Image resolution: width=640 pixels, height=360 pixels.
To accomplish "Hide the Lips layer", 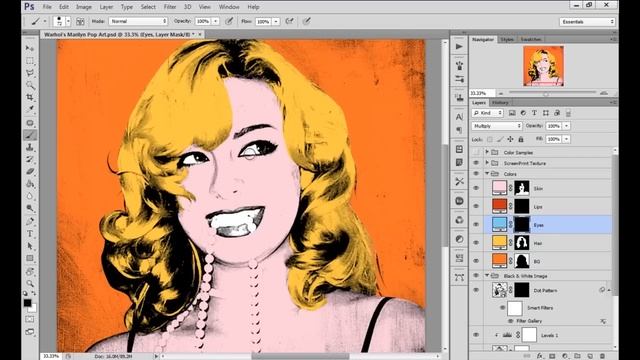I will click(476, 207).
